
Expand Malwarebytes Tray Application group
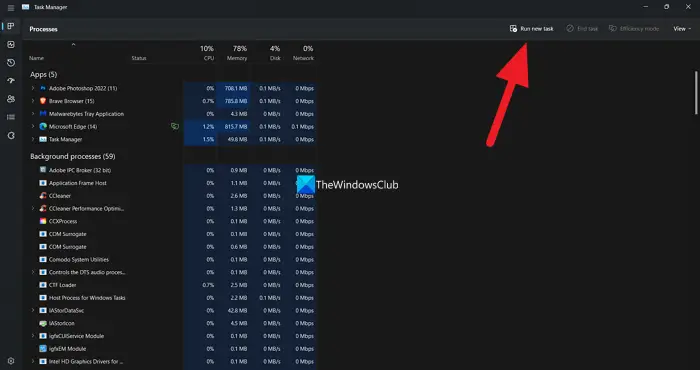click(x=33, y=114)
